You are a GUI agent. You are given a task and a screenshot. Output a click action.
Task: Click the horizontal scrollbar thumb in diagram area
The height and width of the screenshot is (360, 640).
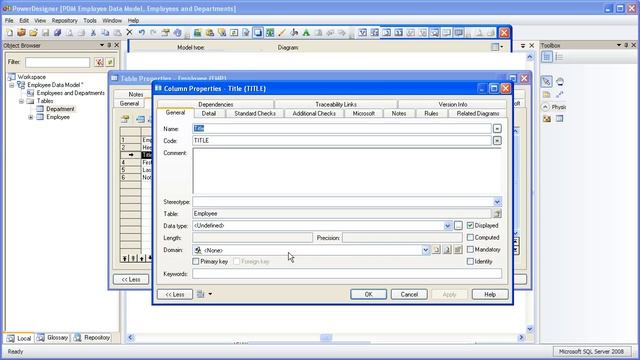pyautogui.click(x=326, y=338)
